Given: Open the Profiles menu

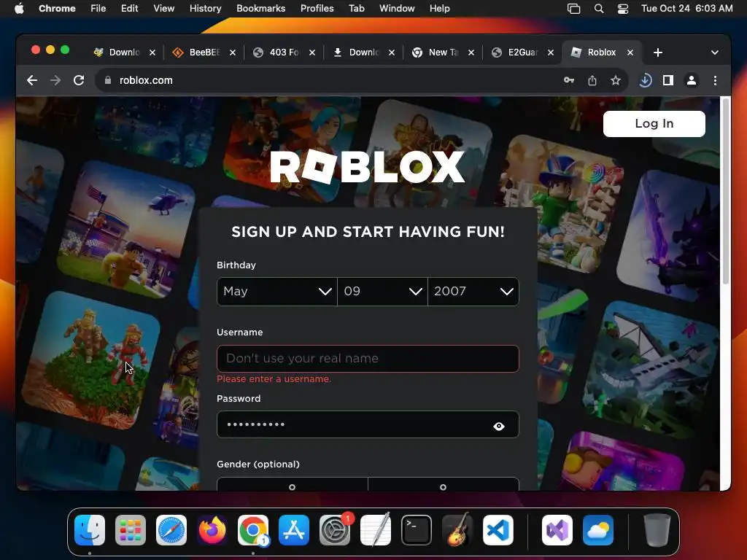Looking at the screenshot, I should click(317, 9).
